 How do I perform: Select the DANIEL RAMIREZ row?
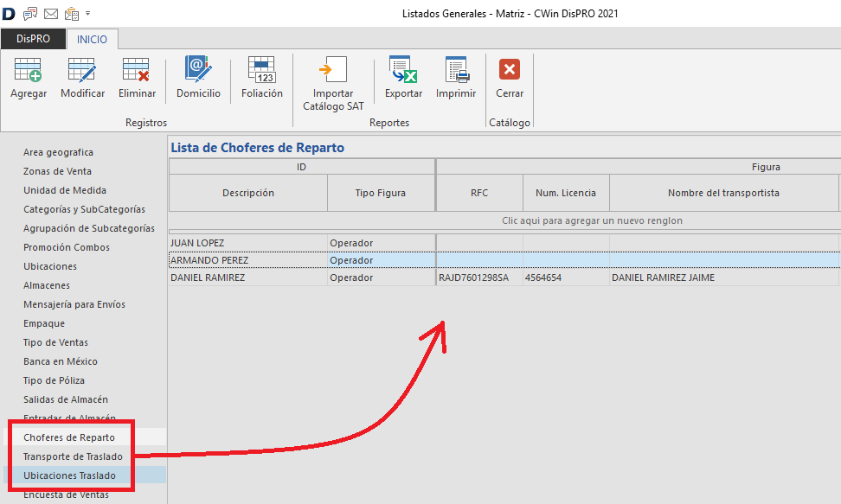tap(208, 278)
